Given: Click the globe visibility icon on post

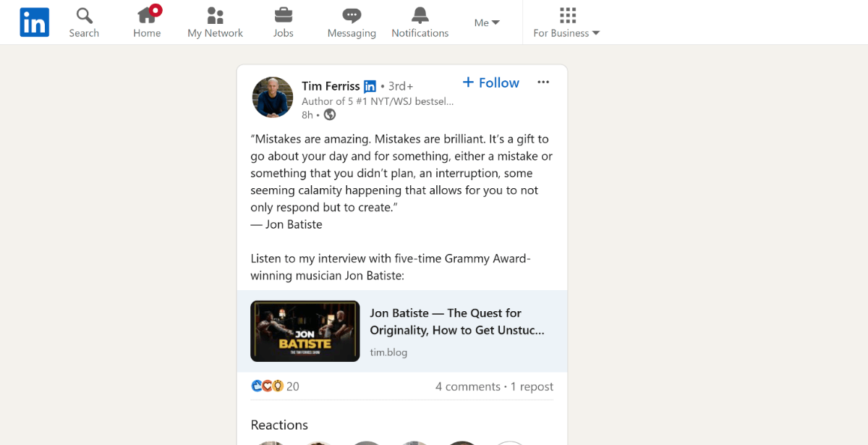Looking at the screenshot, I should pyautogui.click(x=330, y=114).
